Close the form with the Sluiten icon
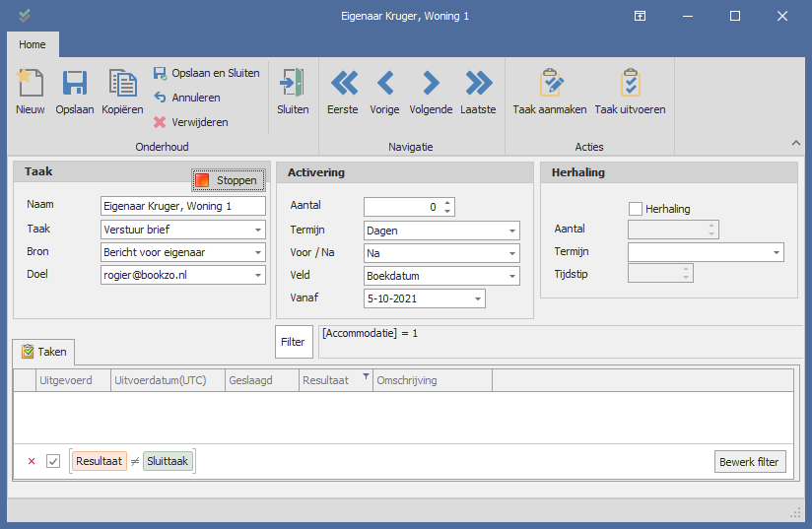This screenshot has height=529, width=812. [293, 83]
